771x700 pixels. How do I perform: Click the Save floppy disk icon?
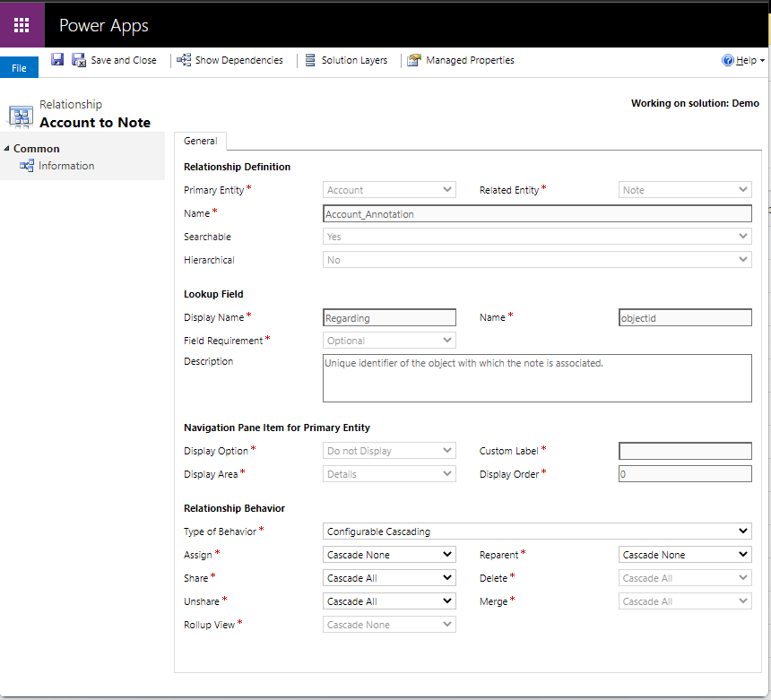(x=57, y=59)
